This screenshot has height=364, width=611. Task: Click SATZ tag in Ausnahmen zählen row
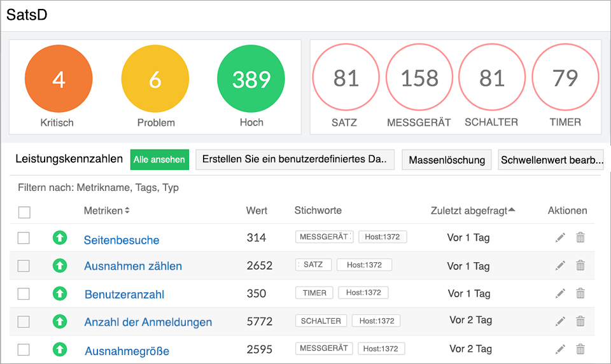313,265
